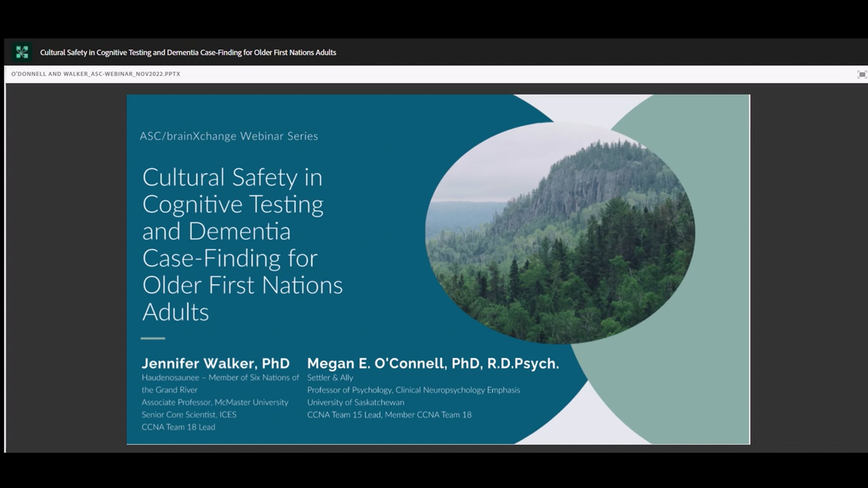Select the Jennifer Walker, PhD name
The image size is (868, 488).
click(216, 363)
